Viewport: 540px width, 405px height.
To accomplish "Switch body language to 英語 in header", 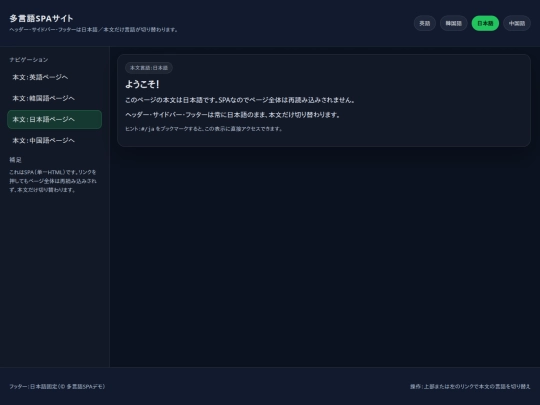I will click(x=425, y=23).
